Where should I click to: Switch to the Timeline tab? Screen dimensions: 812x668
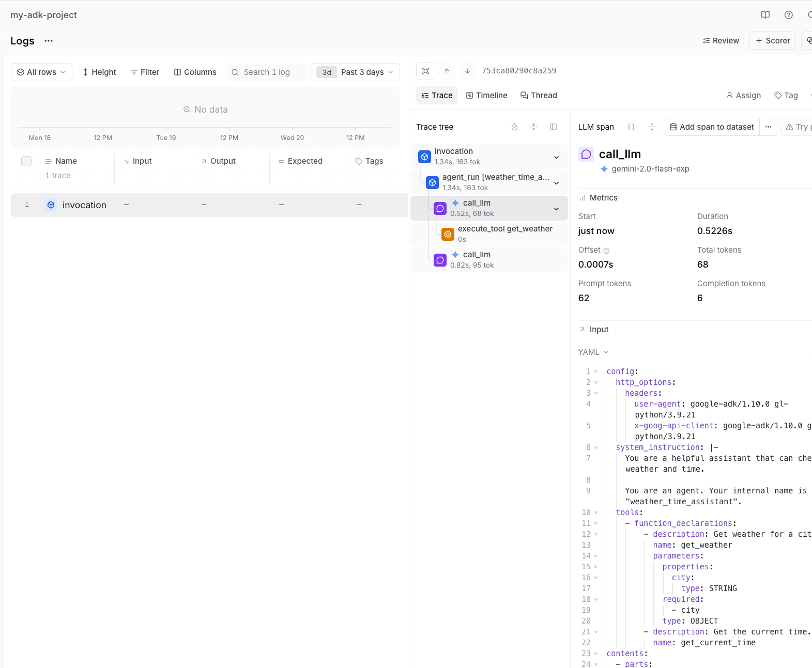(487, 96)
